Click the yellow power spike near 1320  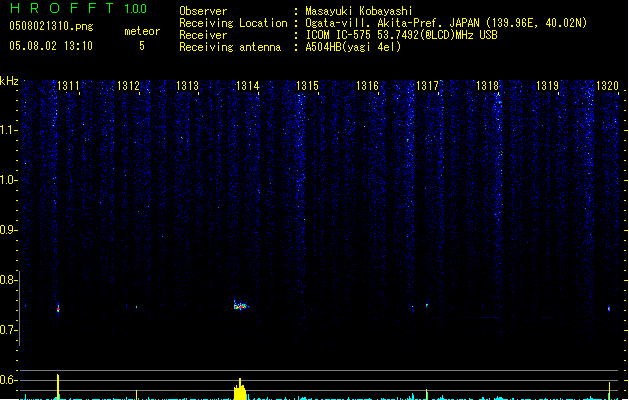coord(609,391)
